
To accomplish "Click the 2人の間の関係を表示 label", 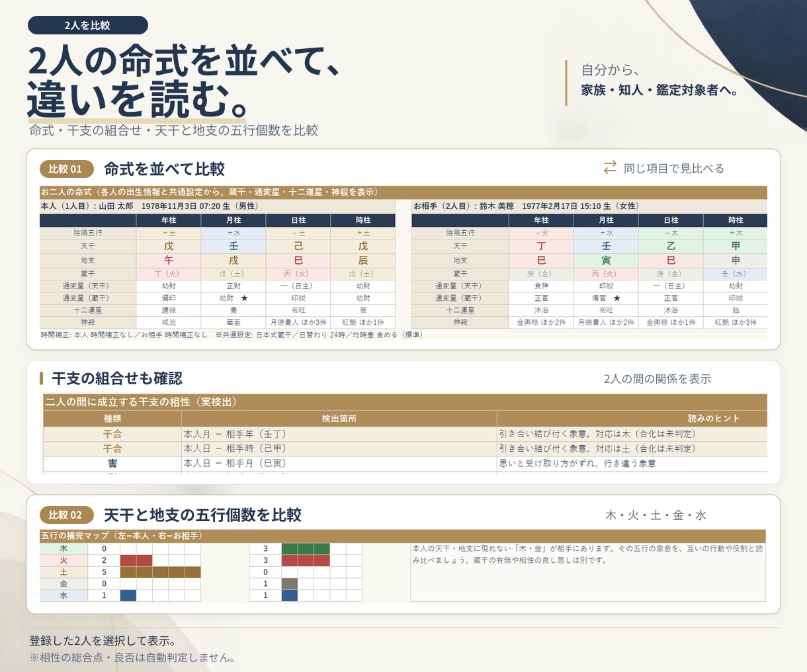I will click(658, 379).
